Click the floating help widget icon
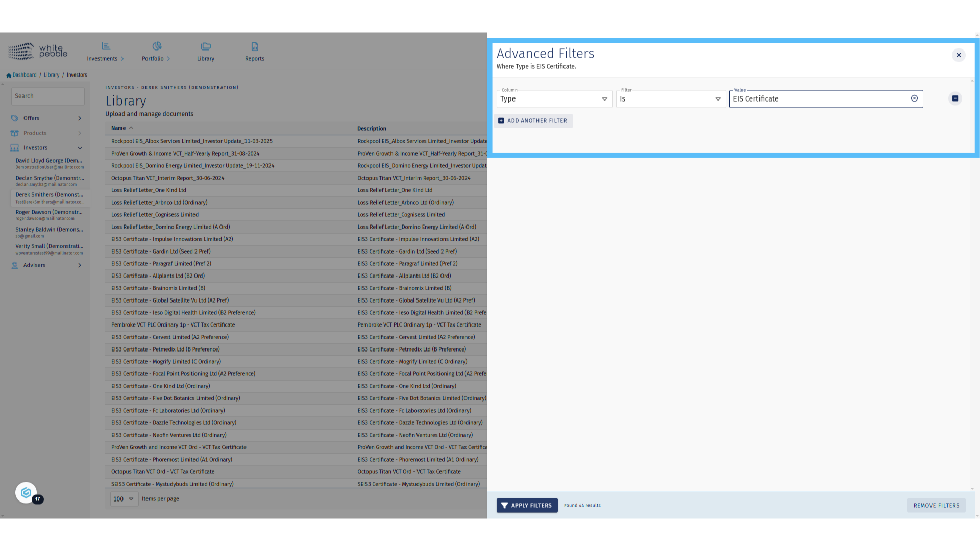This screenshot has width=980, height=551. pos(26,492)
